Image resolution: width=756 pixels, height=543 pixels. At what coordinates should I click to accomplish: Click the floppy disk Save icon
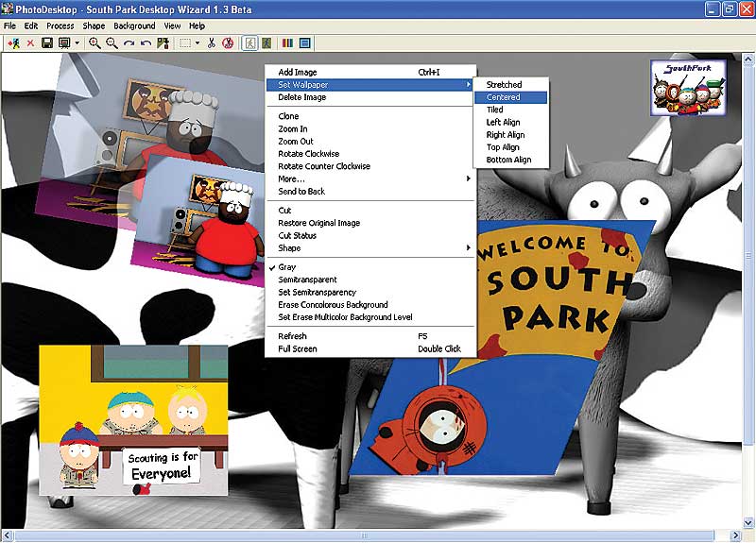[x=46, y=43]
